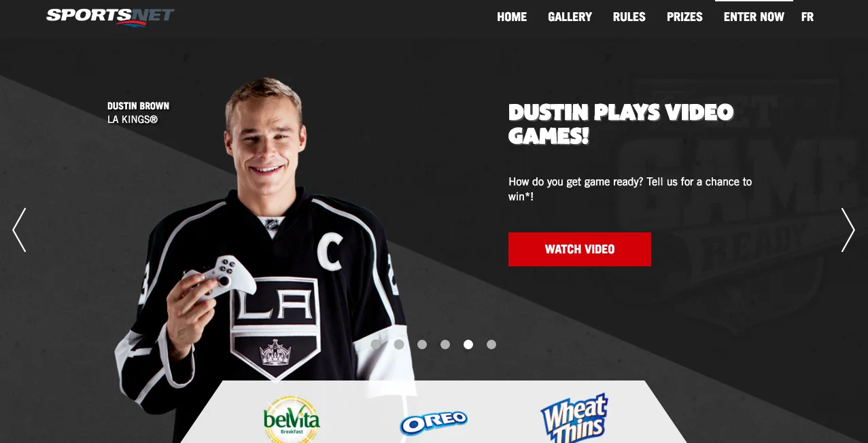Switch language to FR
Image resolution: width=868 pixels, height=443 pixels.
coord(808,17)
